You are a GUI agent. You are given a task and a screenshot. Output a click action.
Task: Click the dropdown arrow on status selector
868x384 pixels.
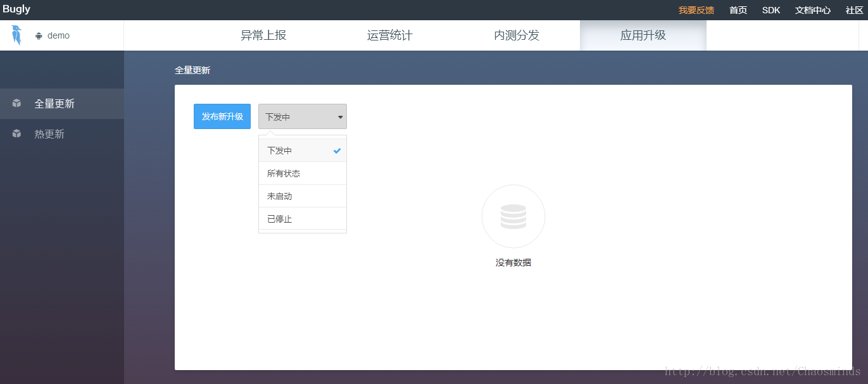tap(340, 117)
